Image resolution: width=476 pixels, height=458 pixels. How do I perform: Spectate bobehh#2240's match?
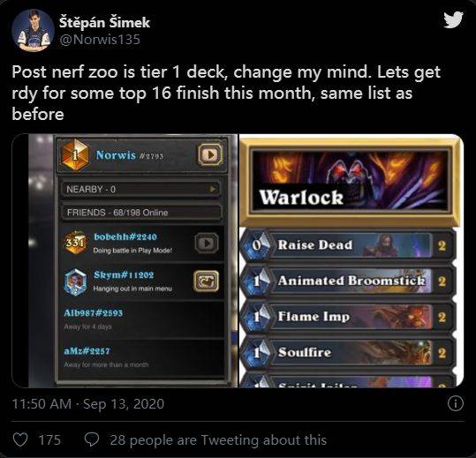click(207, 244)
